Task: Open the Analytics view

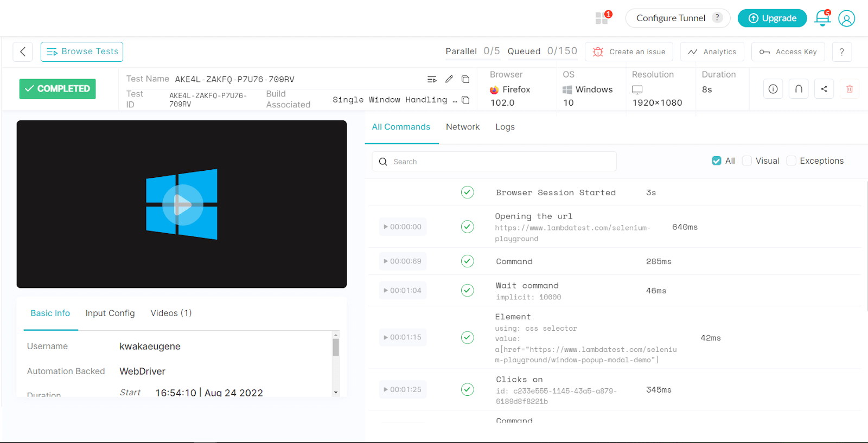Action: (x=712, y=52)
